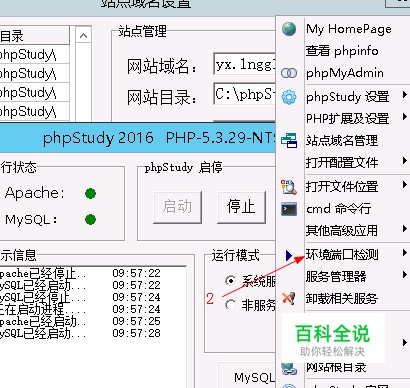Click the 停止 stop button
The height and width of the screenshot is (388, 410).
[x=241, y=207]
